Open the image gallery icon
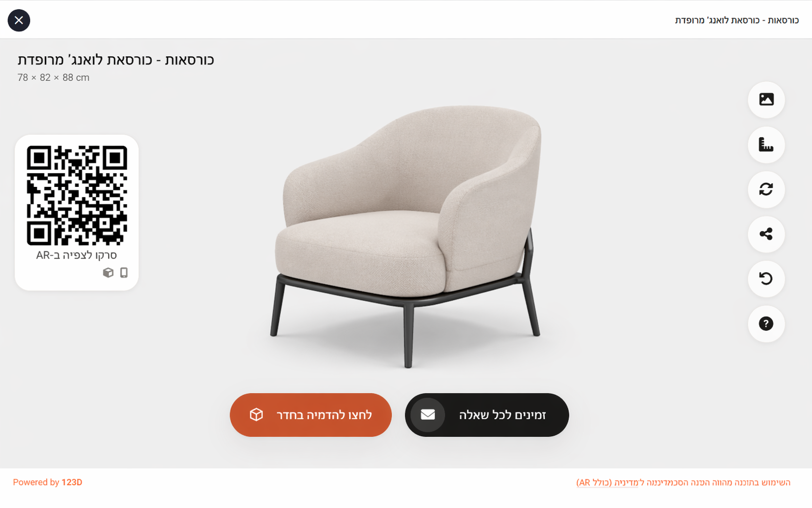Image resolution: width=812 pixels, height=508 pixels. 766,99
